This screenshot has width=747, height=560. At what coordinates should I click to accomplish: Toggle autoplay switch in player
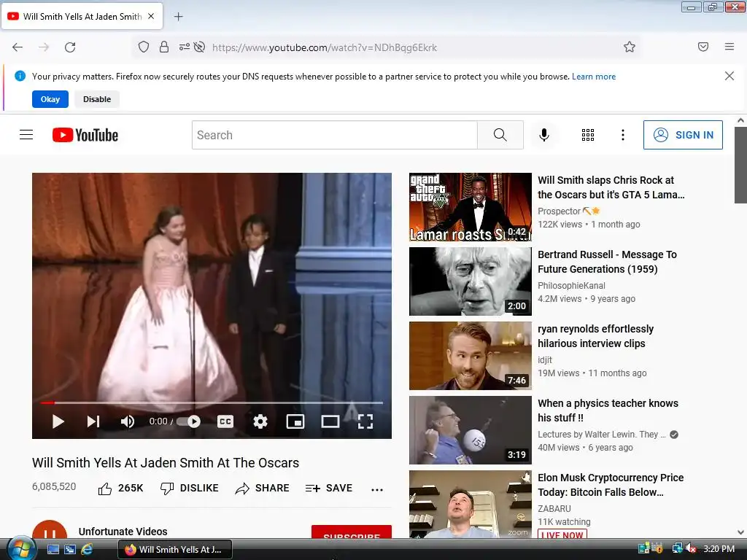(189, 421)
